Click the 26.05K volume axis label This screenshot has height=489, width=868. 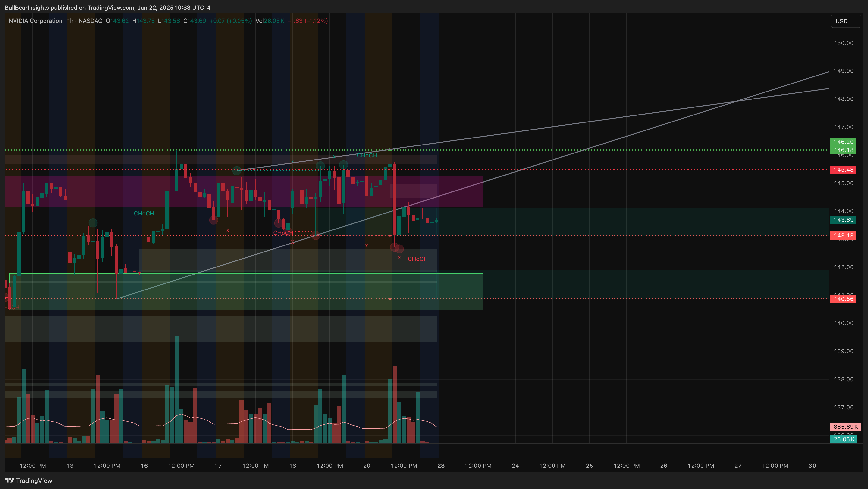(x=843, y=439)
